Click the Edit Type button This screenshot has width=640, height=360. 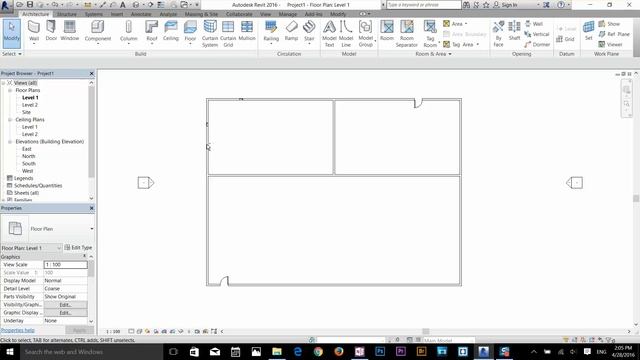click(x=78, y=248)
